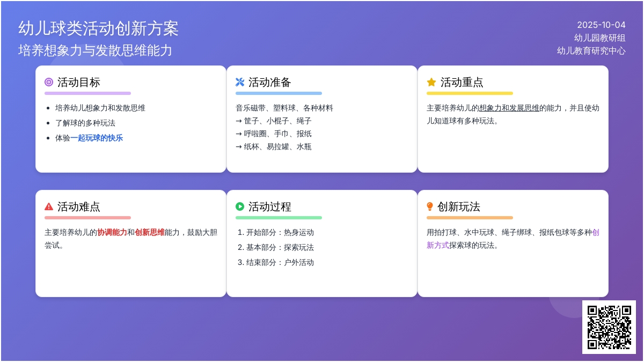
Task: Click the yellow star icon beside 活动重点
Action: (431, 82)
